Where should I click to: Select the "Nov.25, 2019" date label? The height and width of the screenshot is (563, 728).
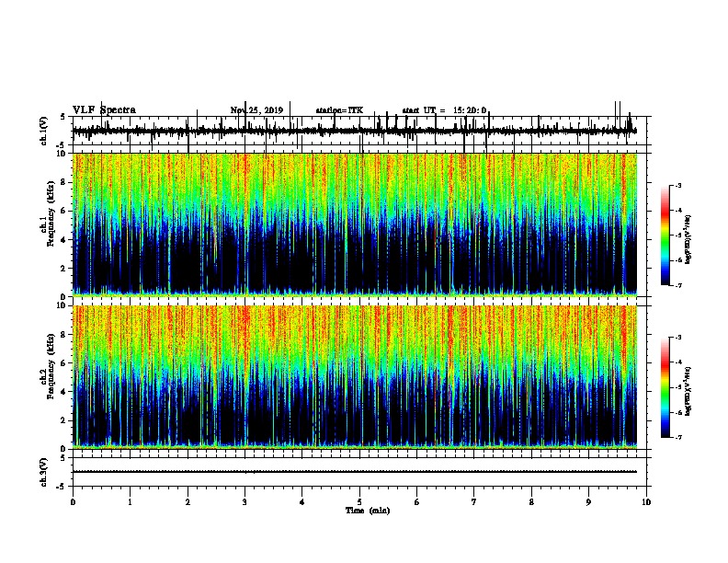pos(256,110)
